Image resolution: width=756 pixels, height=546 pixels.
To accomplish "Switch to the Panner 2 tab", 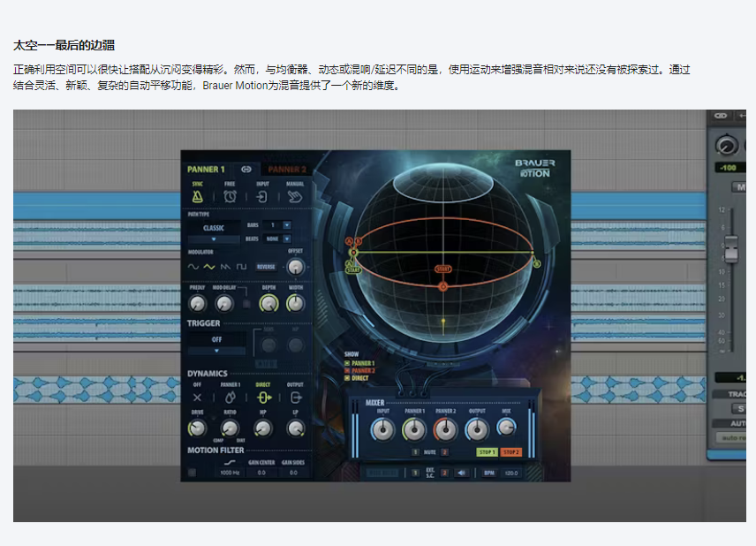I will point(287,170).
